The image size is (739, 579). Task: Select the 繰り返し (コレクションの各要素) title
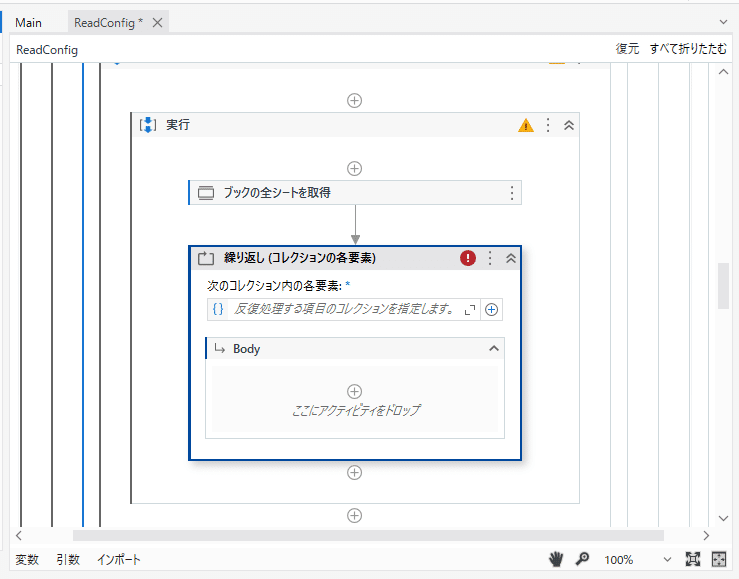pos(300,258)
